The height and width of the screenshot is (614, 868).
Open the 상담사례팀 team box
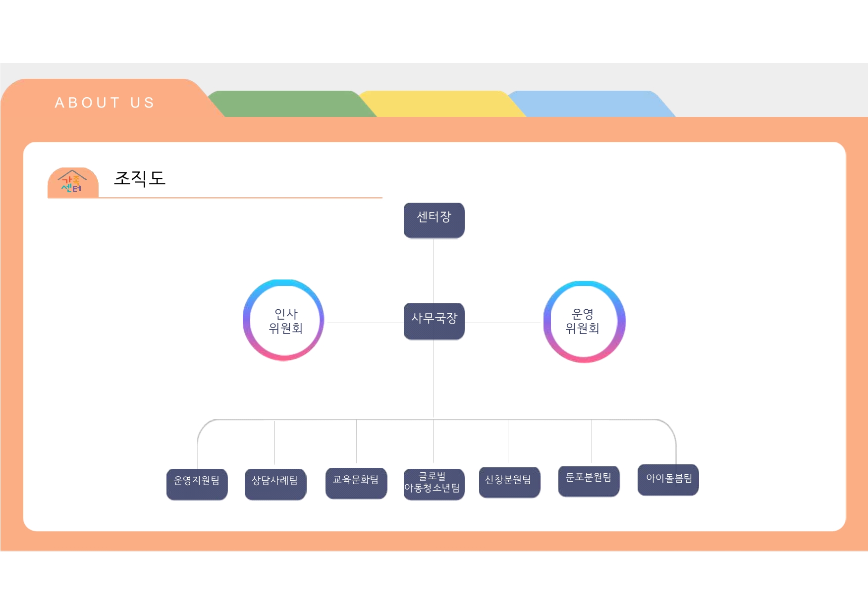click(275, 484)
